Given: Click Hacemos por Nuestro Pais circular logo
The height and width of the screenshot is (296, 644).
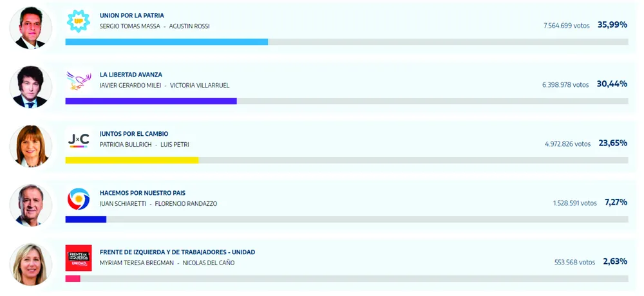Looking at the screenshot, I should pos(79,198).
